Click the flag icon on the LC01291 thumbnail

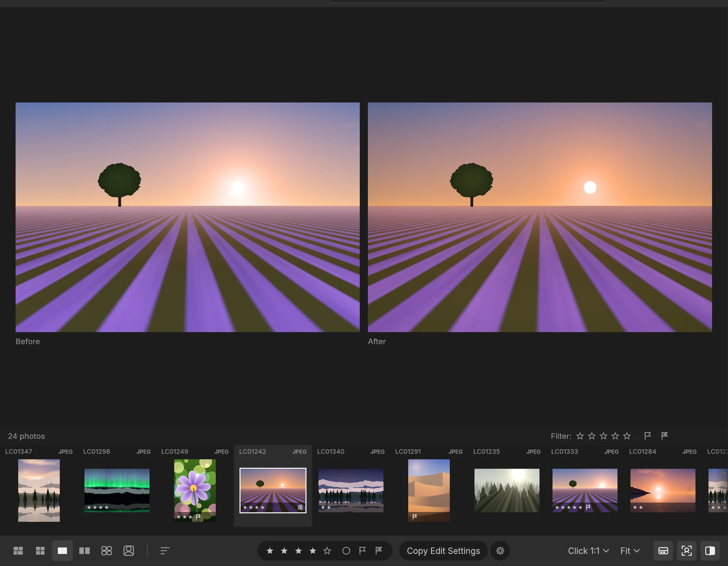coord(415,517)
